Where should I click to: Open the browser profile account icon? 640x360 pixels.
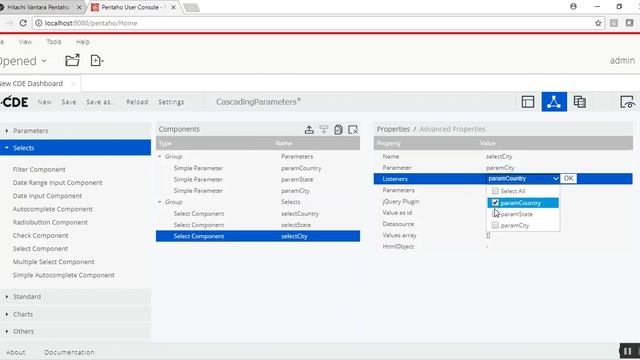573,7
